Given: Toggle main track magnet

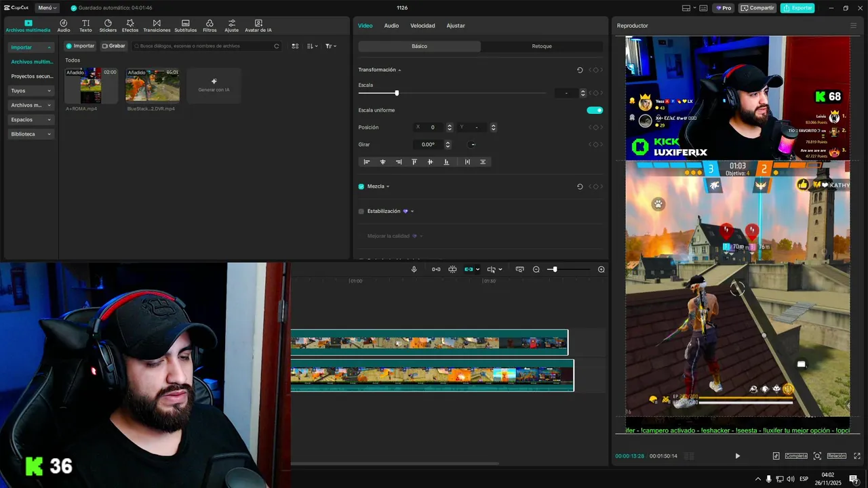Looking at the screenshot, I should click(436, 269).
